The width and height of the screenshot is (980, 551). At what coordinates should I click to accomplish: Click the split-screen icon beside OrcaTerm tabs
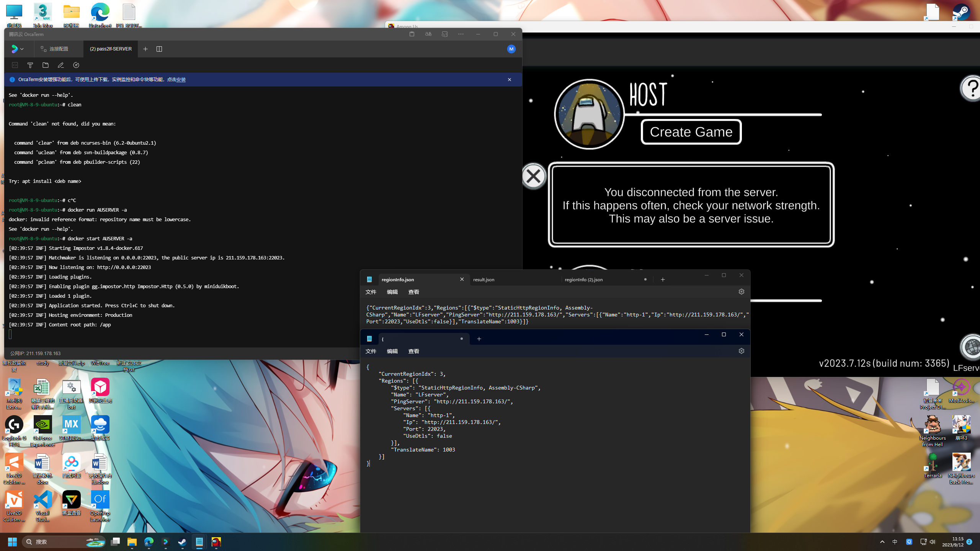coord(159,49)
